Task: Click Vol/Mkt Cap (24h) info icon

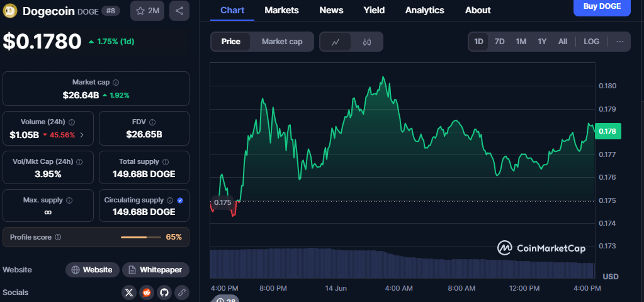Action: click(x=79, y=161)
